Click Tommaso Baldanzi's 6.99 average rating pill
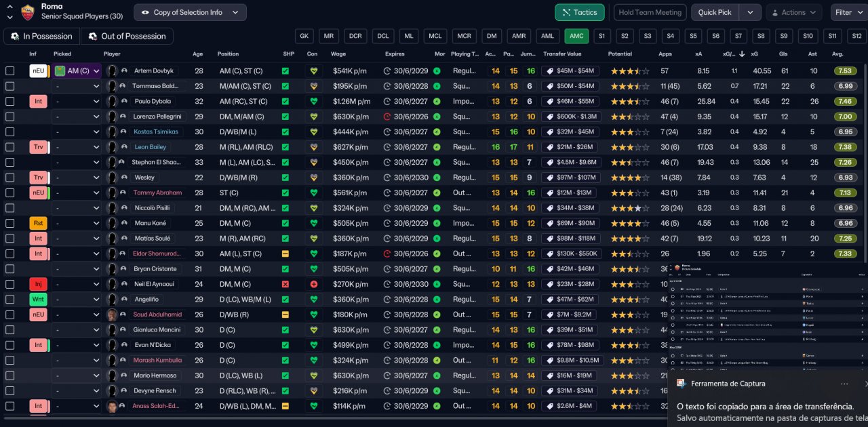The width and height of the screenshot is (868, 427). tap(844, 86)
